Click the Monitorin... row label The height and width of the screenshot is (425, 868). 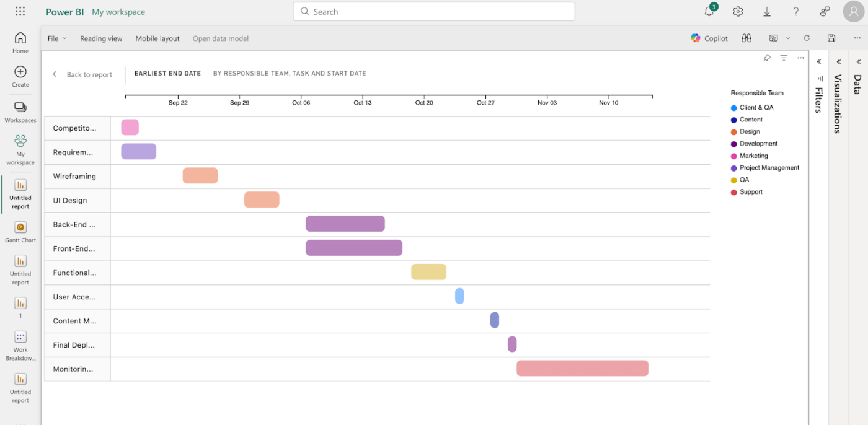tap(73, 369)
